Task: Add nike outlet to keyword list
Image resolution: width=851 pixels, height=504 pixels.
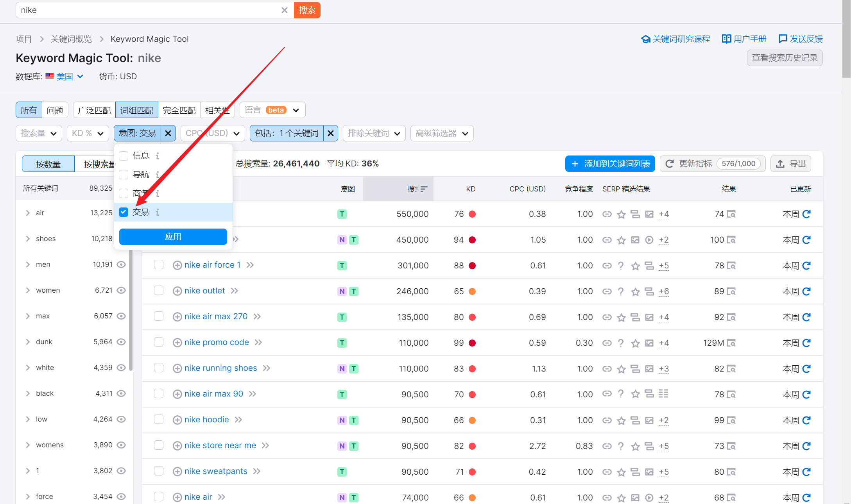Action: point(177,291)
